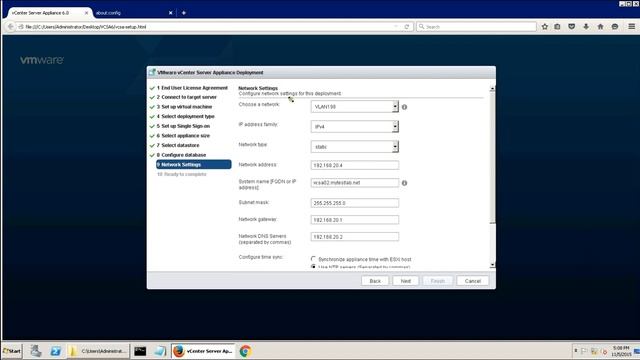Screen dimensions: 640x360
Task: Go to step 1 End User License Agreement
Action: click(x=192, y=88)
